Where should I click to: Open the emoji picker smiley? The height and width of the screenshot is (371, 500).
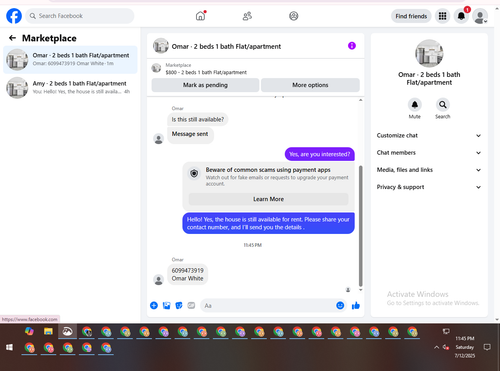pyautogui.click(x=340, y=305)
